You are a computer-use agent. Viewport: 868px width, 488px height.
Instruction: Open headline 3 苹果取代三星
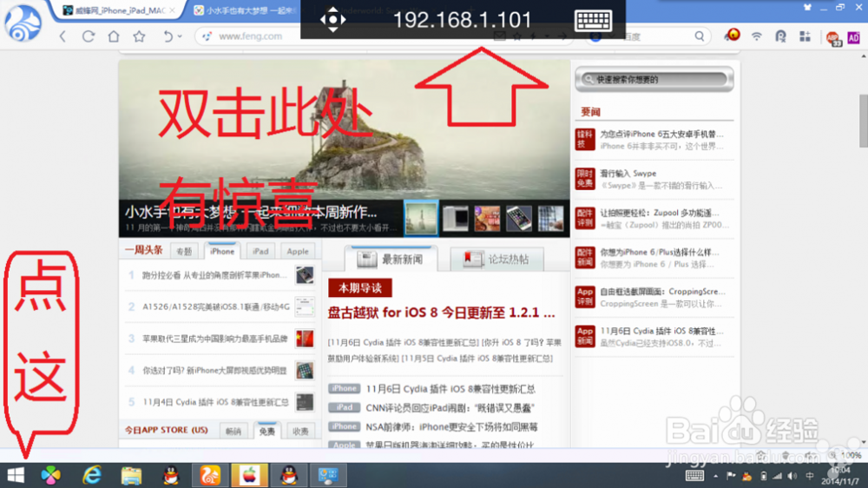pyautogui.click(x=214, y=339)
